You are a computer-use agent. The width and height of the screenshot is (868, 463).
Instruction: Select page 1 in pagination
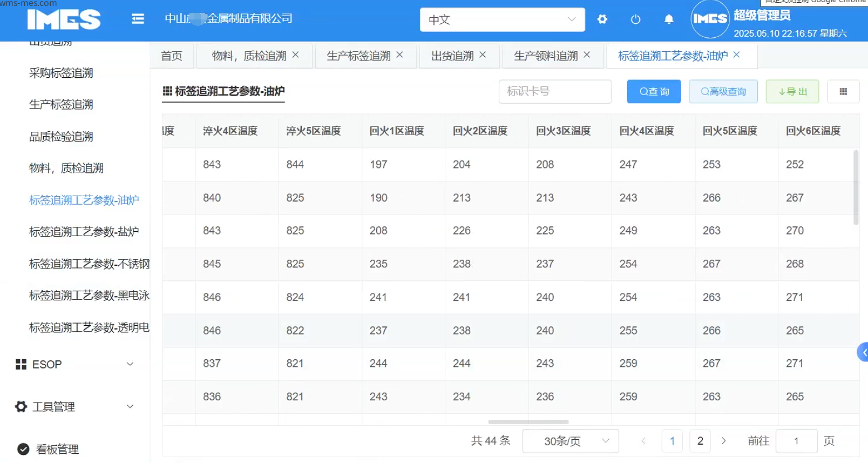(x=672, y=441)
